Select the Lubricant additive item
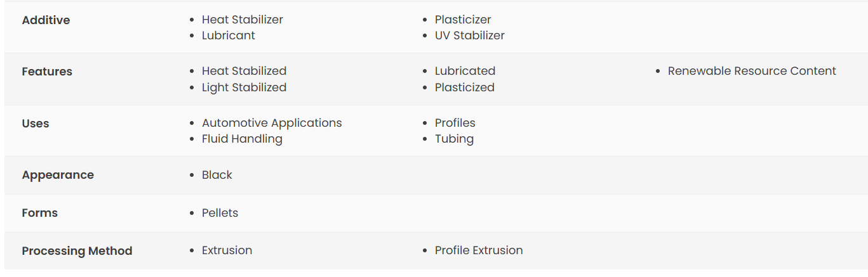 [229, 35]
